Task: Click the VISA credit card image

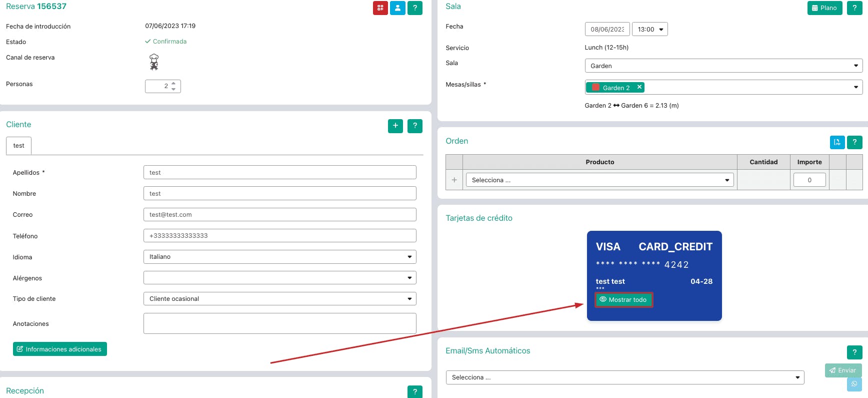Action: pos(654,276)
